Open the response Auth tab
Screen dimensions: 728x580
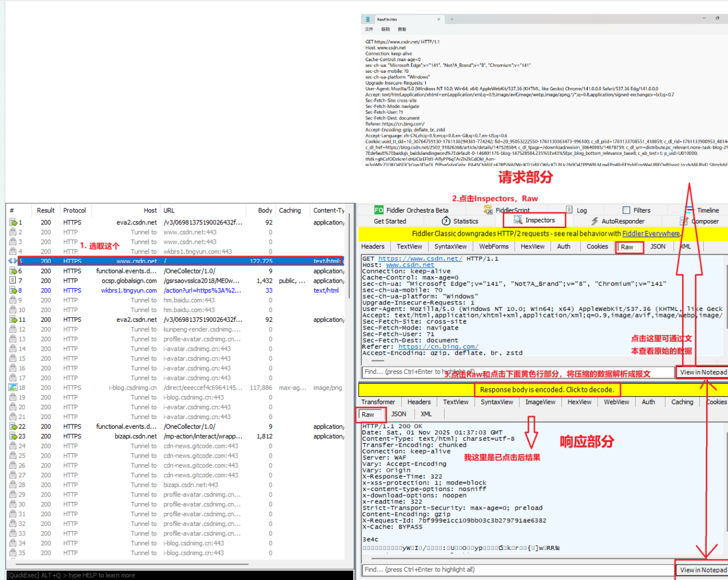[x=648, y=402]
